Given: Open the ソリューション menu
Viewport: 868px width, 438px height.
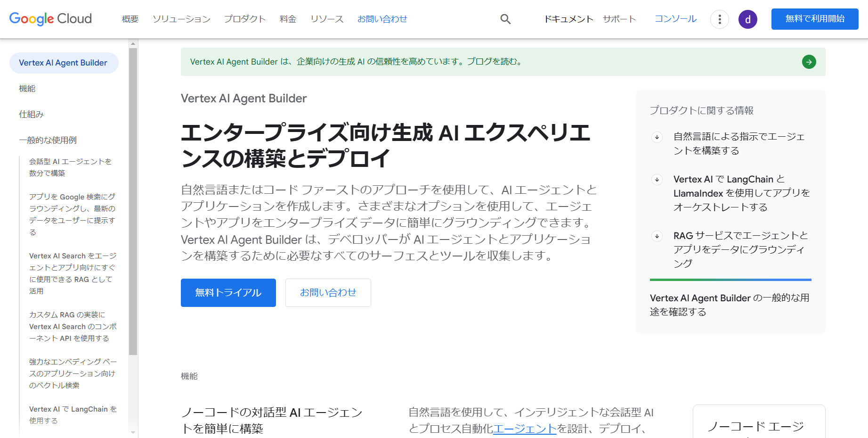Looking at the screenshot, I should click(181, 19).
